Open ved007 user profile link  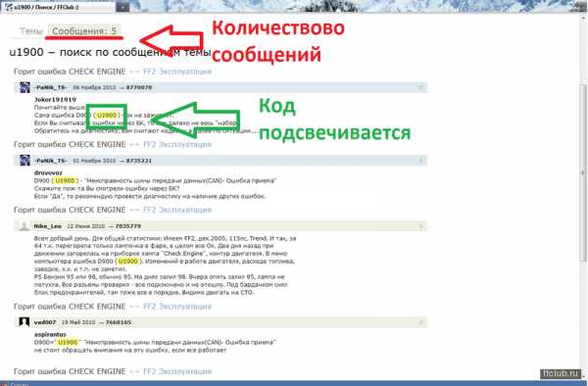tap(45, 322)
